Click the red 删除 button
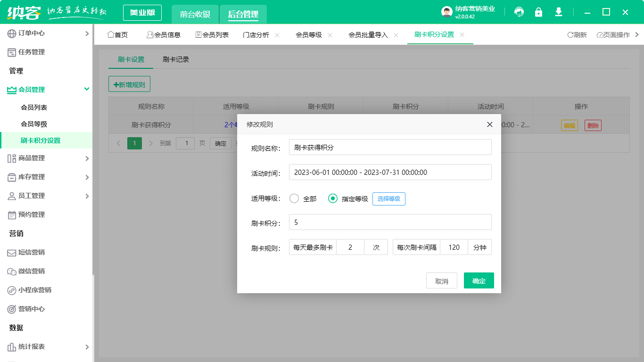 pyautogui.click(x=593, y=125)
